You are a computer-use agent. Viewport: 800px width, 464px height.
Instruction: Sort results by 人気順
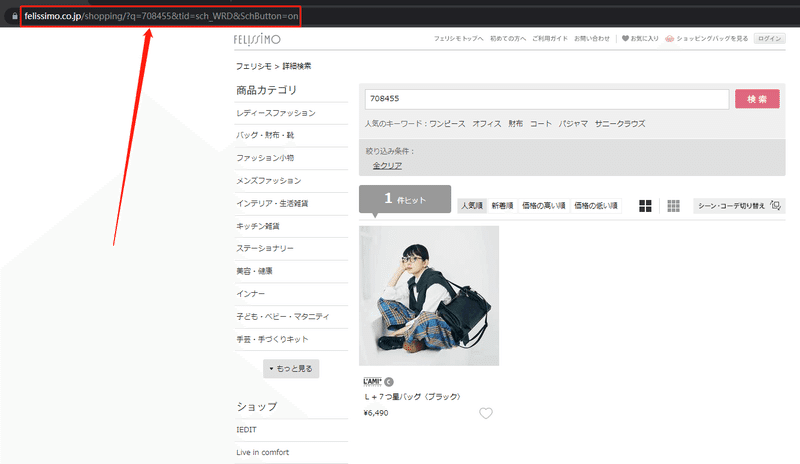[471, 206]
